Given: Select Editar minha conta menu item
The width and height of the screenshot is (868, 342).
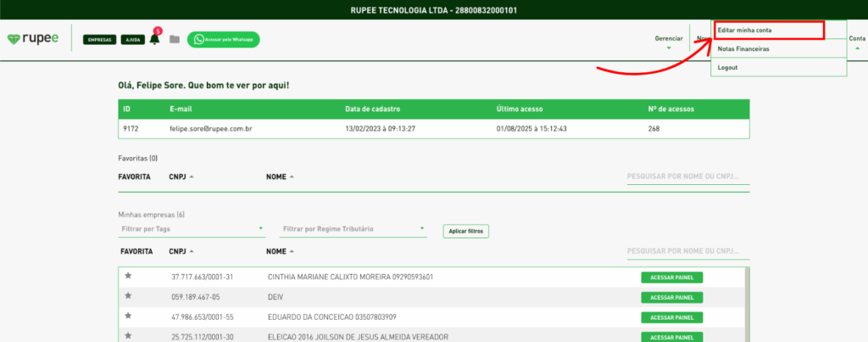Looking at the screenshot, I should tap(768, 31).
